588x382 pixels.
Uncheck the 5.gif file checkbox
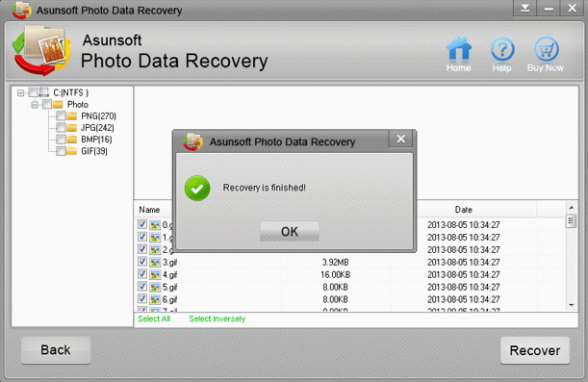(142, 286)
